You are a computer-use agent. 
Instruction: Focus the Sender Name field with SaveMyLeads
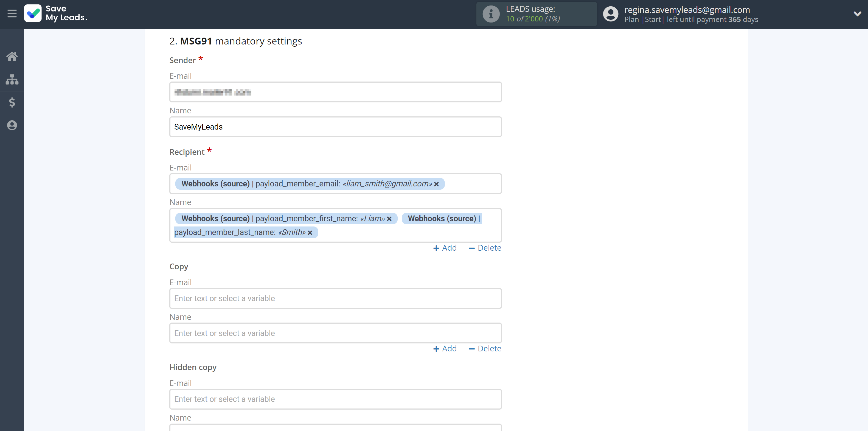pyautogui.click(x=335, y=127)
